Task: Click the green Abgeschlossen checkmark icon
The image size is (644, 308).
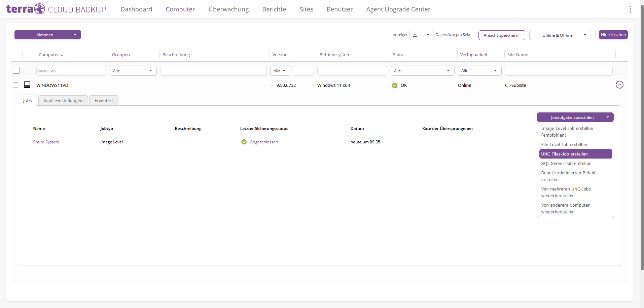Action: [x=244, y=142]
